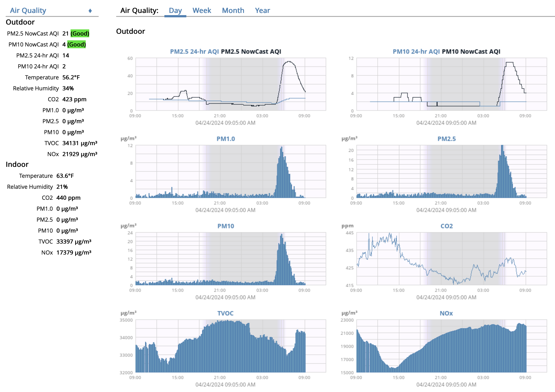Open the PM10 24-hr AQI chart legend
This screenshot has height=392, width=555.
pos(416,52)
